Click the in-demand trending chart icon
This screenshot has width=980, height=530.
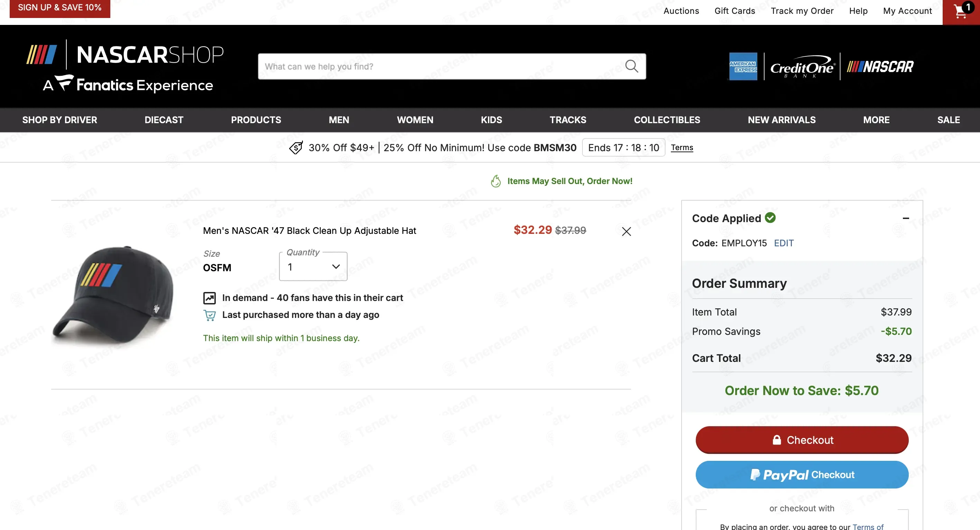click(209, 298)
